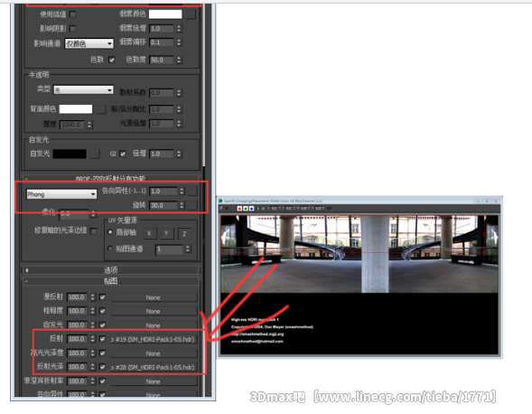Click the Z axis button
532x414 pixels.
point(184,233)
